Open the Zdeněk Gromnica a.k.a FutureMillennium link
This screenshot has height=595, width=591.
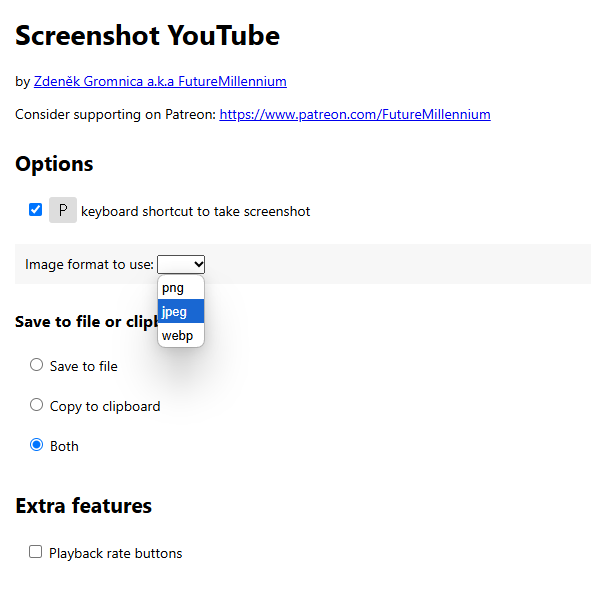160,81
